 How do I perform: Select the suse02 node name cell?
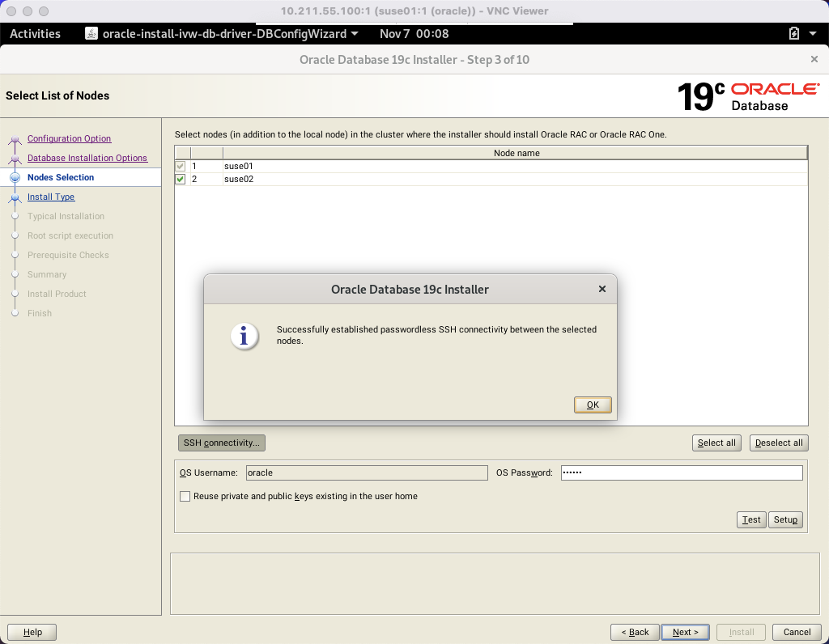(x=516, y=179)
